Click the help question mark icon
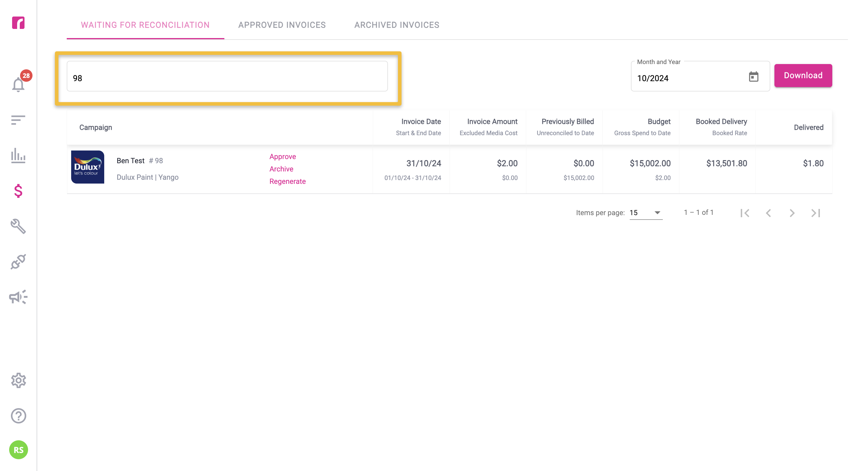 tap(18, 416)
